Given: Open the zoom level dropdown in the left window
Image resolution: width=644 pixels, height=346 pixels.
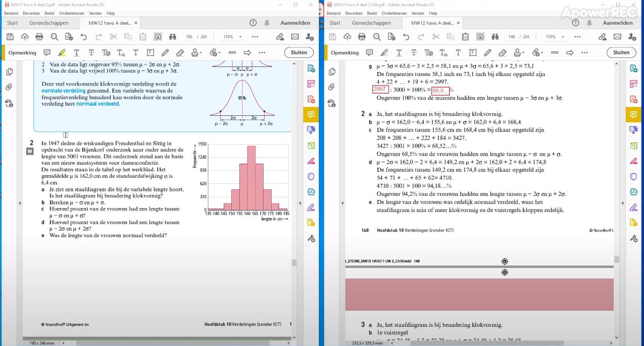Looking at the screenshot, I should (240, 37).
